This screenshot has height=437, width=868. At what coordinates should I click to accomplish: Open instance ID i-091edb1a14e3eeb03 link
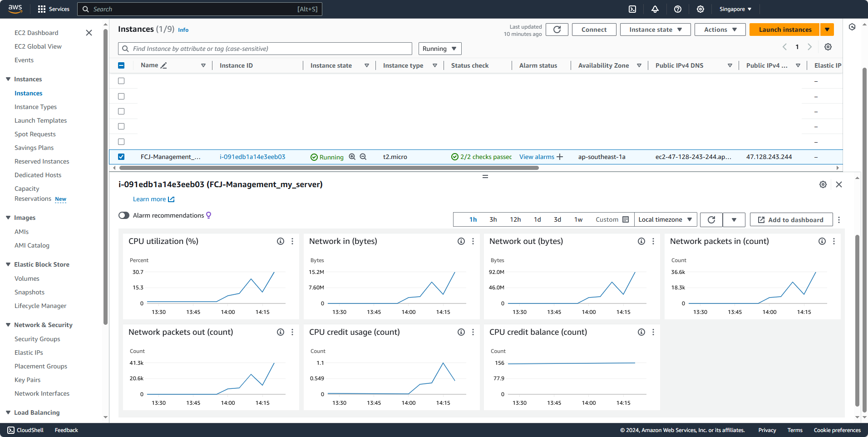(252, 157)
